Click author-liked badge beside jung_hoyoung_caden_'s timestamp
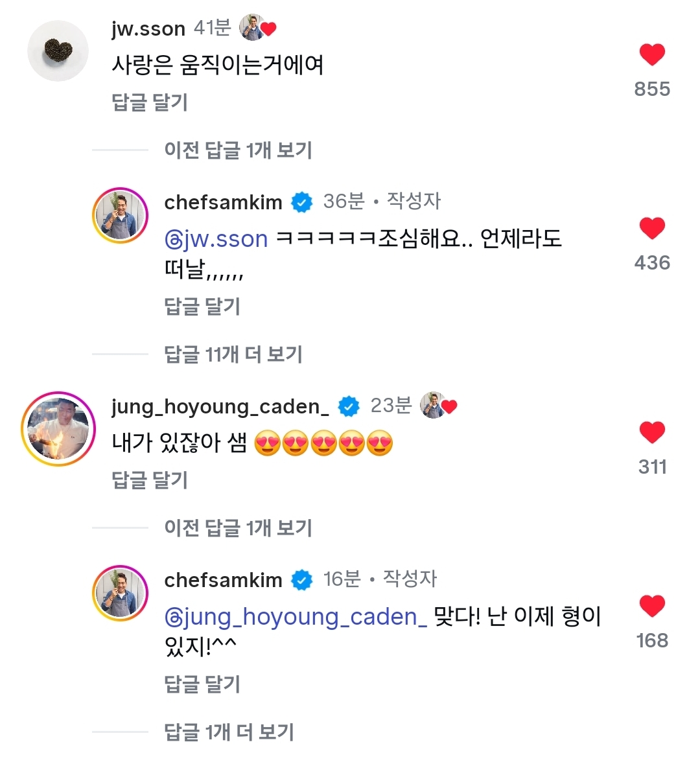 (x=439, y=406)
